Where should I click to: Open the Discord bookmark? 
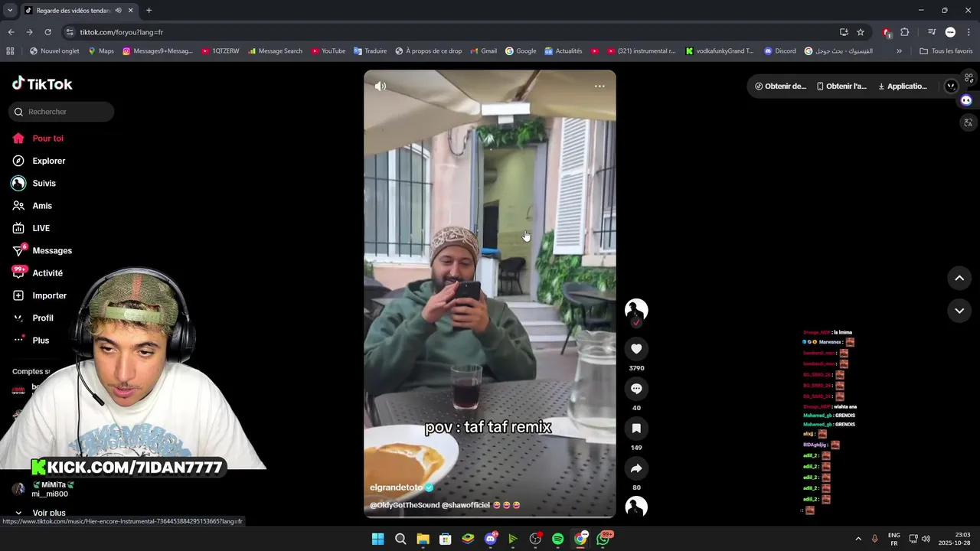pos(779,51)
